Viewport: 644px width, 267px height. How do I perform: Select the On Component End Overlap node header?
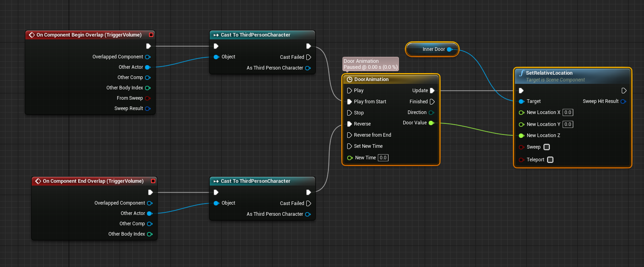(x=95, y=181)
